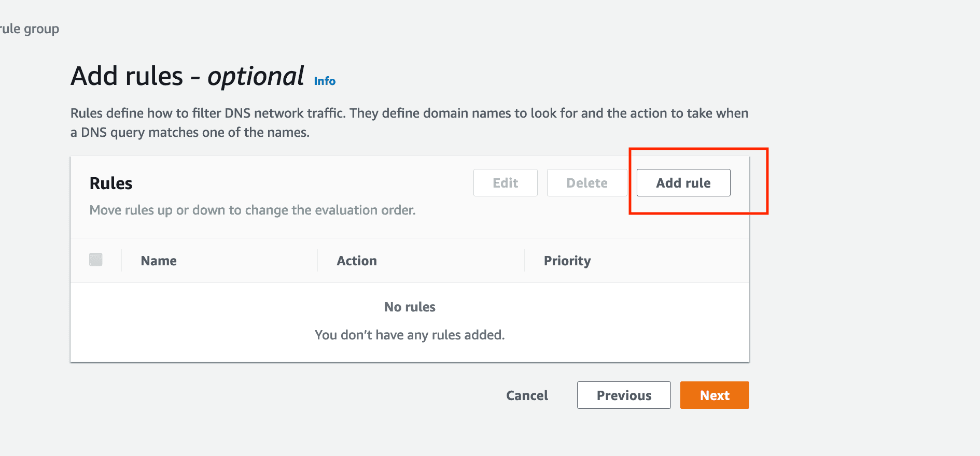Click the 'rule group' breadcrumb text
The image size is (980, 456).
(x=30, y=28)
